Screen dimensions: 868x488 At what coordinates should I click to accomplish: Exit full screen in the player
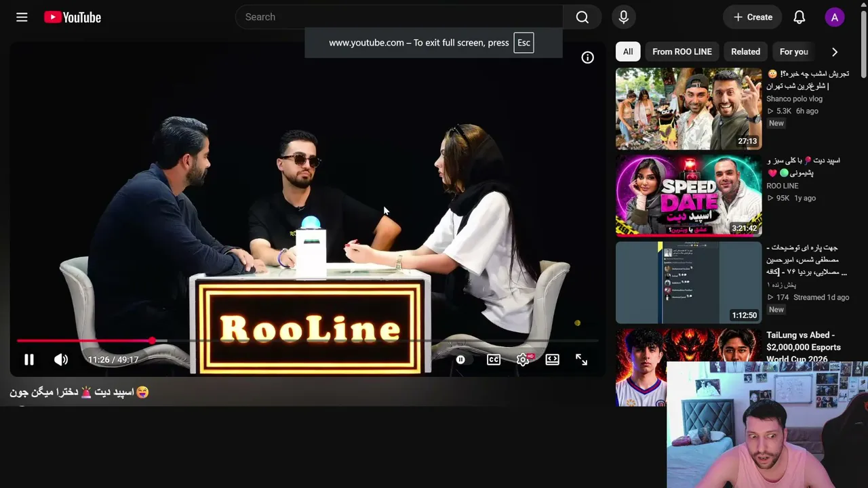point(582,360)
